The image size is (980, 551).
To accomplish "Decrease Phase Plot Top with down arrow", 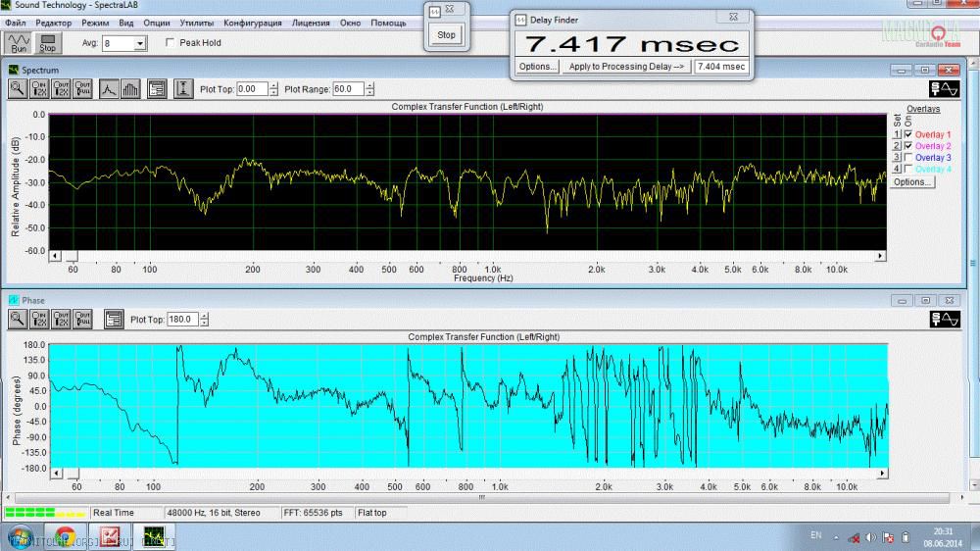I will (205, 323).
